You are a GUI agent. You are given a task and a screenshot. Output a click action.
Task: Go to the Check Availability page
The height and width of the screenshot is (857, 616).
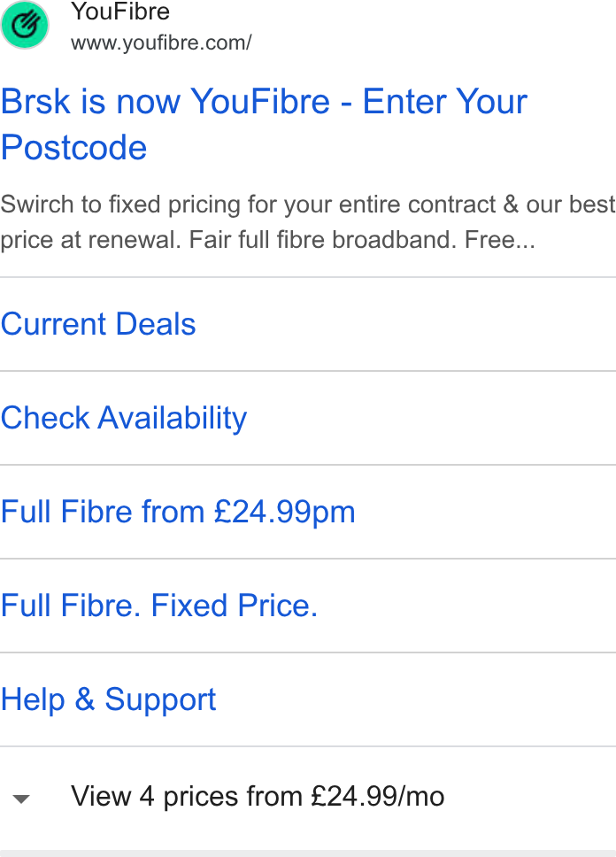(x=124, y=418)
